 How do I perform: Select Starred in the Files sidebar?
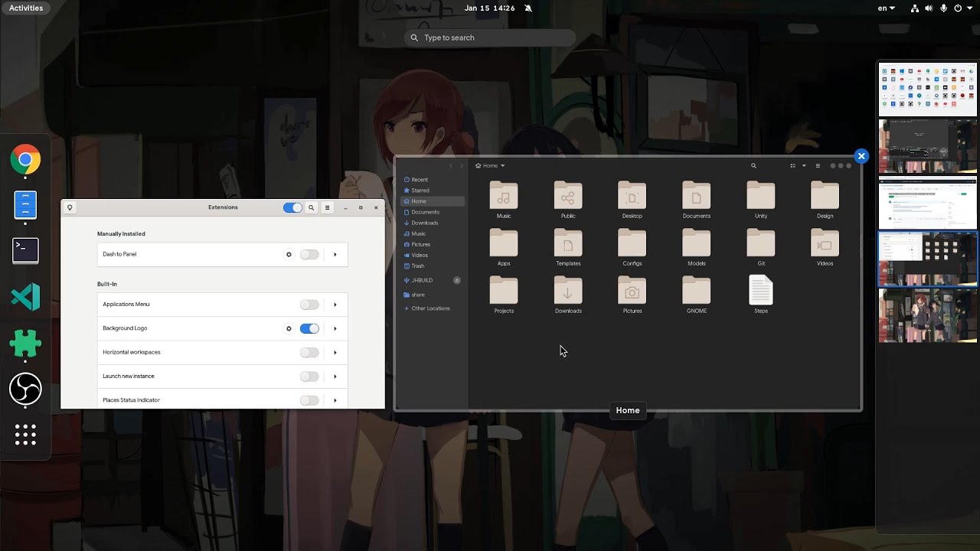(433, 191)
